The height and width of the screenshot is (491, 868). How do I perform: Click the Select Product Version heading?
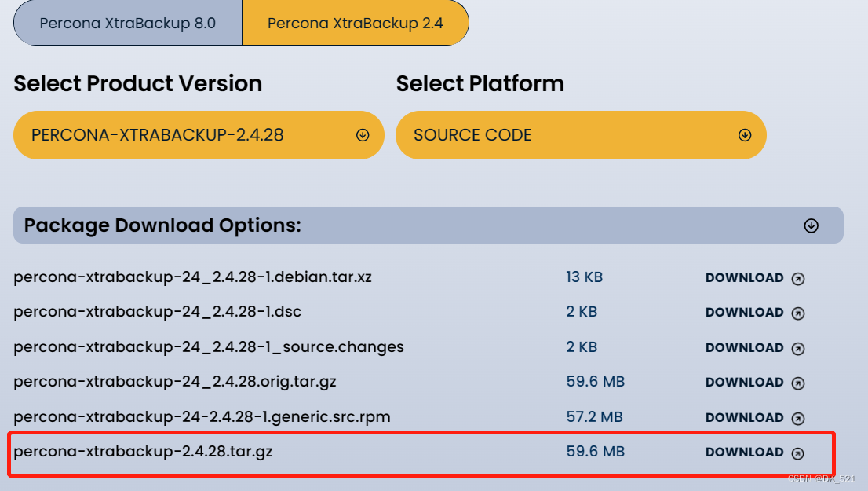pyautogui.click(x=138, y=84)
